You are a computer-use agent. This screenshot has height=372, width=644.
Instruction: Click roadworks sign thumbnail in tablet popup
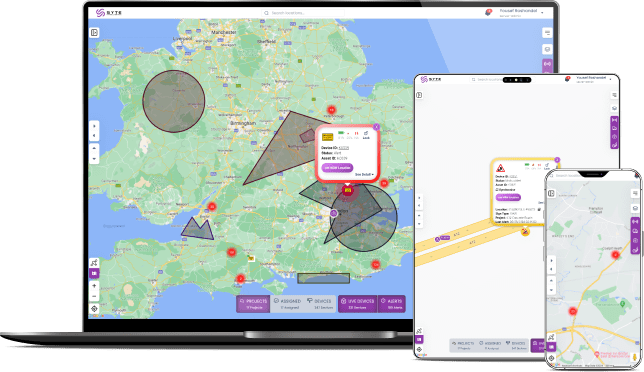(500, 168)
